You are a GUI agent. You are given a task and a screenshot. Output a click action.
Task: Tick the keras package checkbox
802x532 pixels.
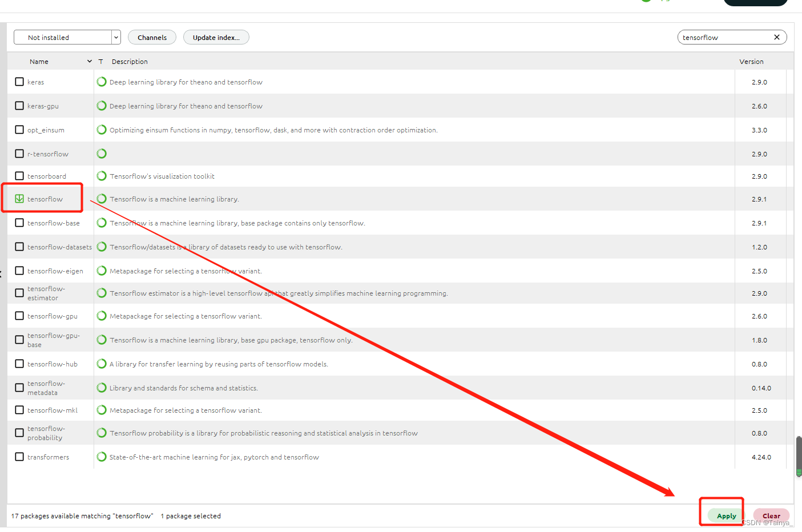(19, 82)
